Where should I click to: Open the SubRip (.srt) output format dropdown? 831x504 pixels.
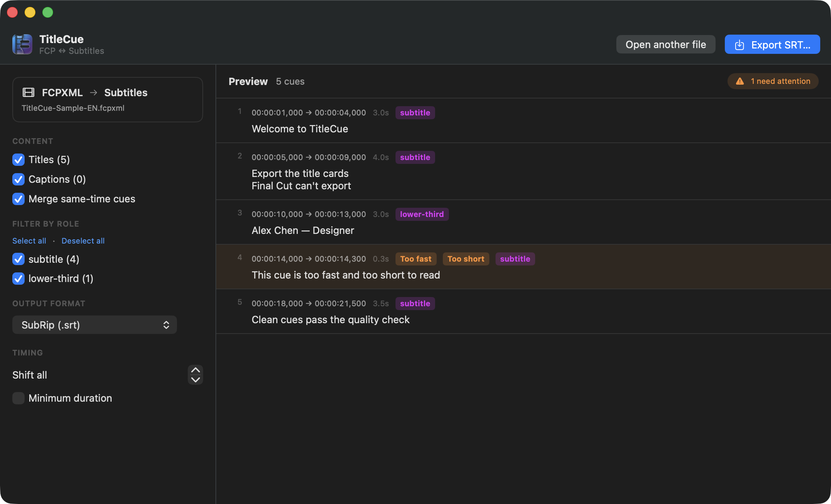tap(95, 325)
